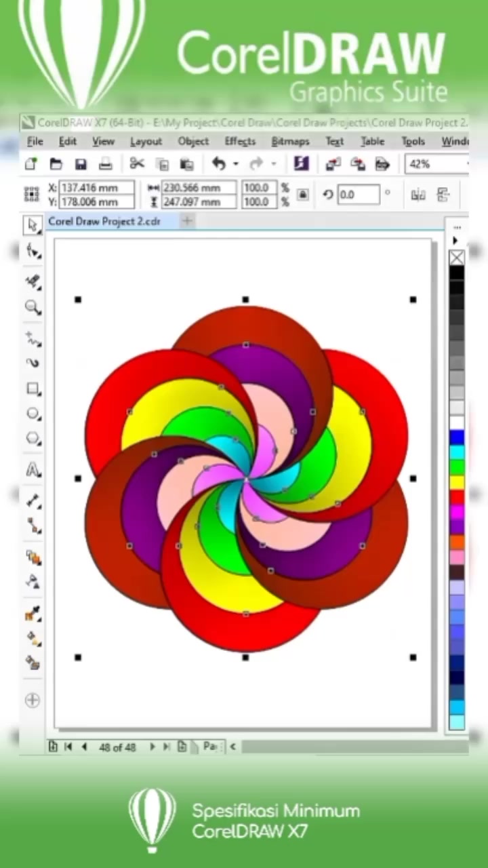Save the document with floppy icon
Viewport: 488px width, 868px height.
click(x=81, y=163)
